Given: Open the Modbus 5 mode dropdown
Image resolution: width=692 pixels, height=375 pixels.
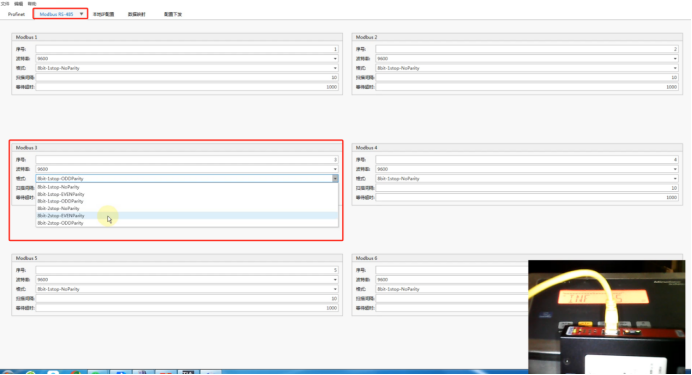Looking at the screenshot, I should point(187,289).
